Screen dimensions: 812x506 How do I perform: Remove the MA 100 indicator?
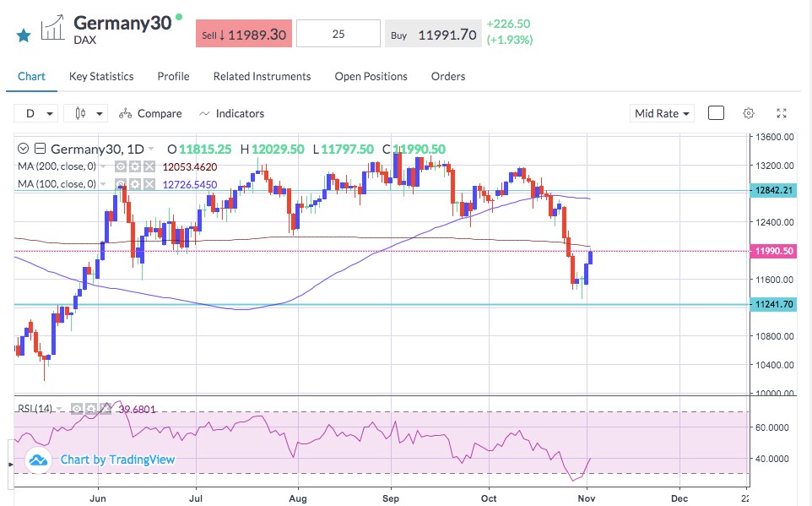pyautogui.click(x=149, y=184)
